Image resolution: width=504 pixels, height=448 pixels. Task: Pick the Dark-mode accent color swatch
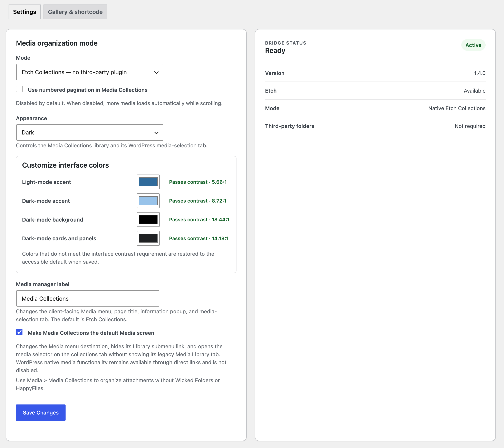coord(148,201)
